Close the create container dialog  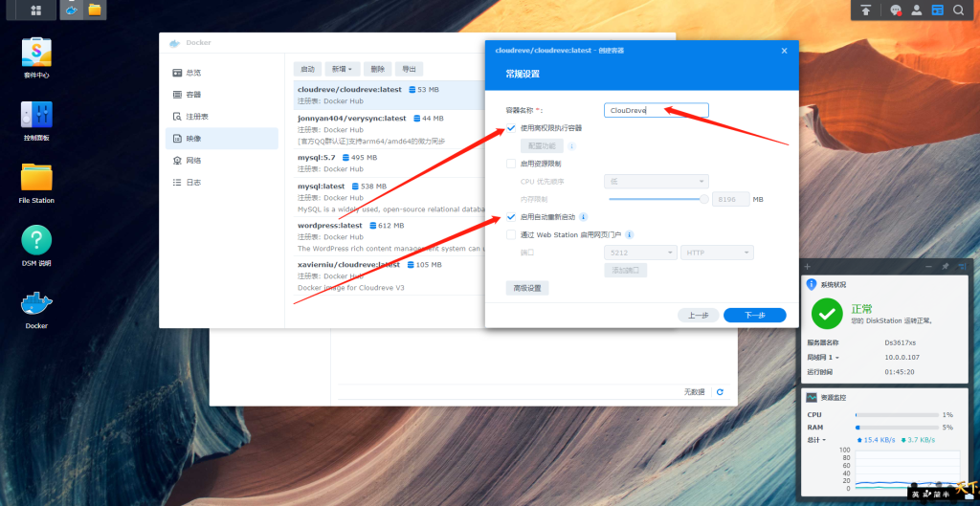pos(785,51)
